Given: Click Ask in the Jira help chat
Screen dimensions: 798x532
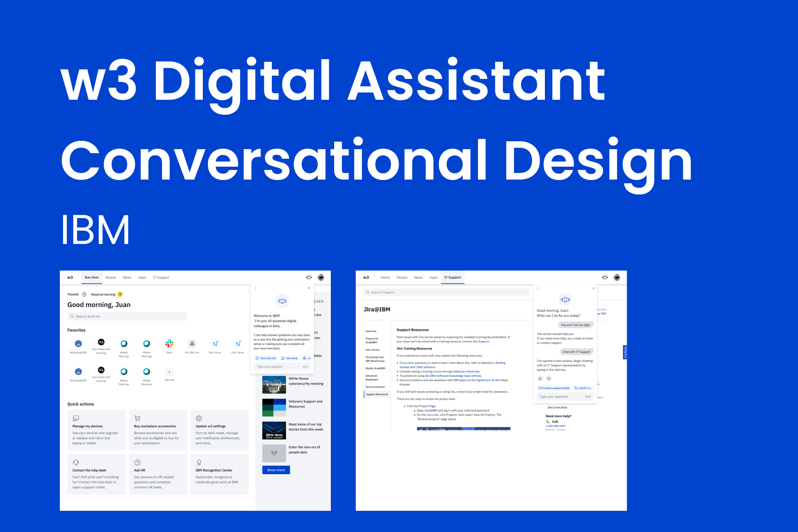Looking at the screenshot, I should point(588,397).
